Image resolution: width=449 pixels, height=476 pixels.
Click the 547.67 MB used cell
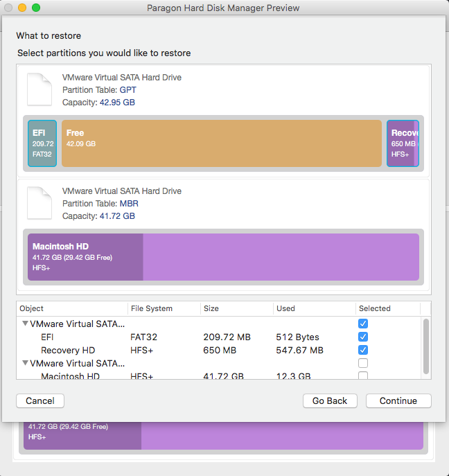point(299,350)
